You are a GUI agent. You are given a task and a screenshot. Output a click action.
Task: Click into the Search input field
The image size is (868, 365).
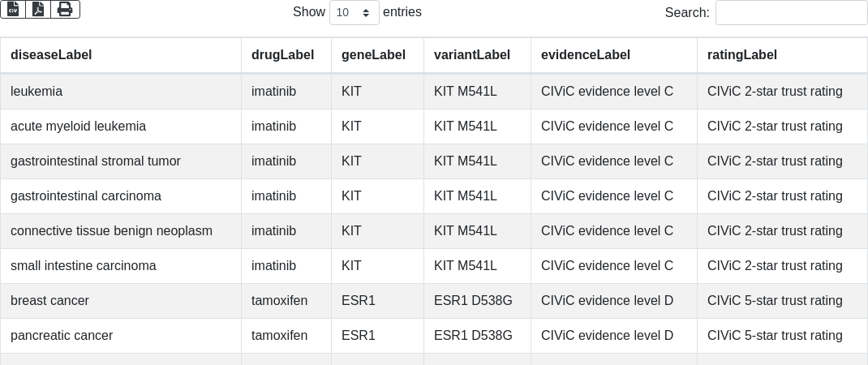[791, 13]
